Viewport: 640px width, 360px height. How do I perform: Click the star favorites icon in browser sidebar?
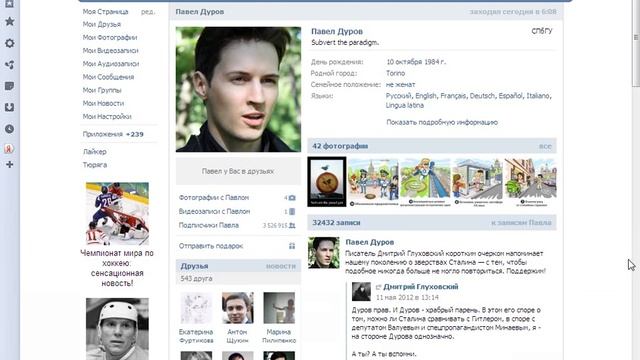(9, 22)
